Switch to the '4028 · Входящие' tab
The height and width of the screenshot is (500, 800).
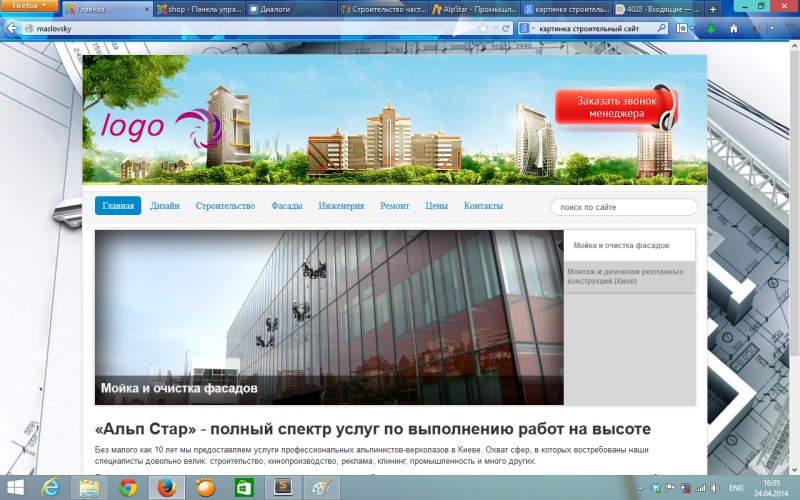(x=658, y=9)
